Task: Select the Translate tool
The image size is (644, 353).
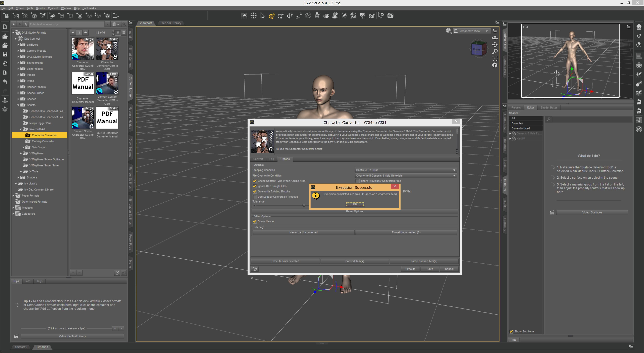Action: [x=289, y=16]
